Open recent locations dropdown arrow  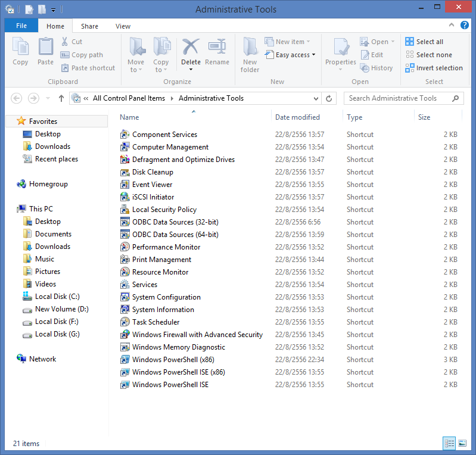tap(48, 98)
